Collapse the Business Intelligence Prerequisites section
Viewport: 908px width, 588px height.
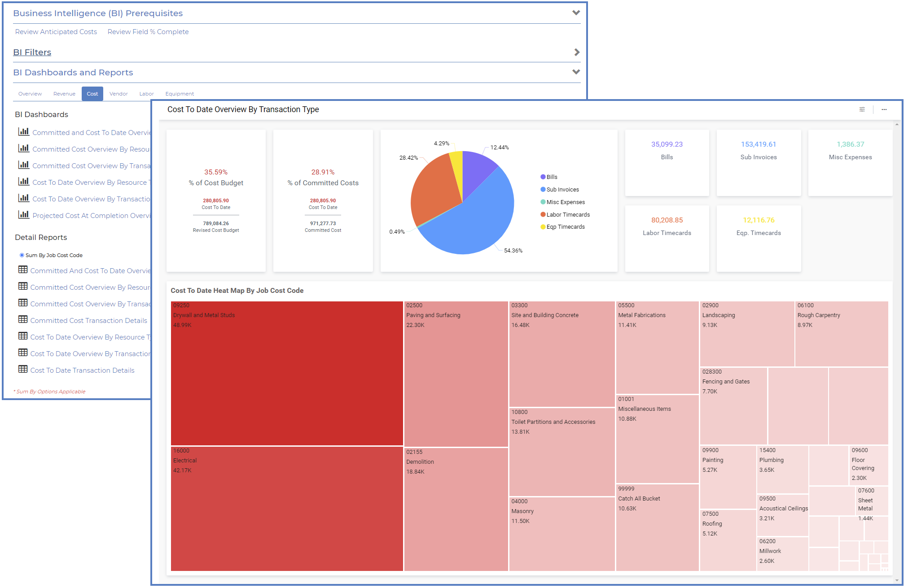[576, 13]
